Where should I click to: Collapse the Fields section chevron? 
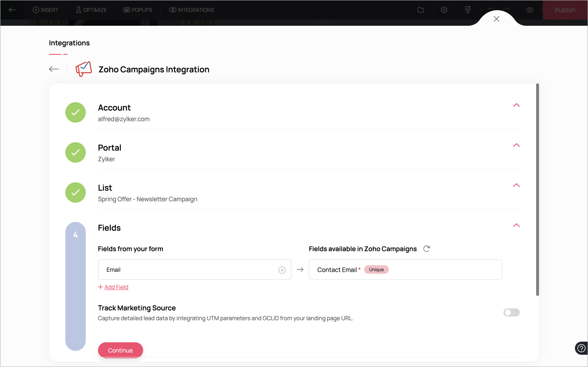point(517,226)
